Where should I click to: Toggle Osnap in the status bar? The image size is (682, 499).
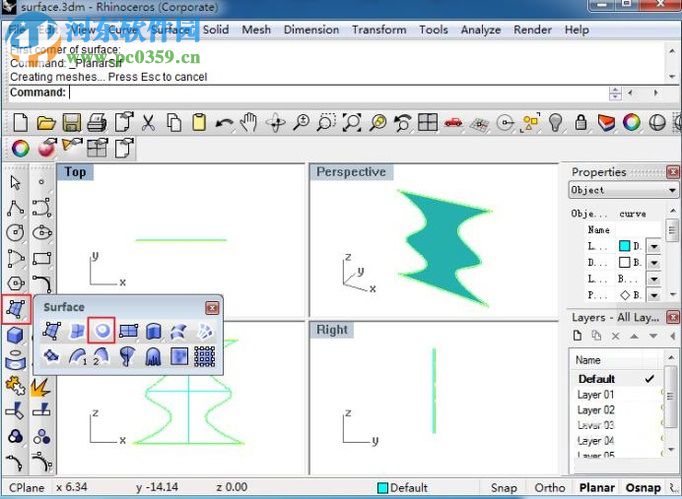(x=643, y=488)
